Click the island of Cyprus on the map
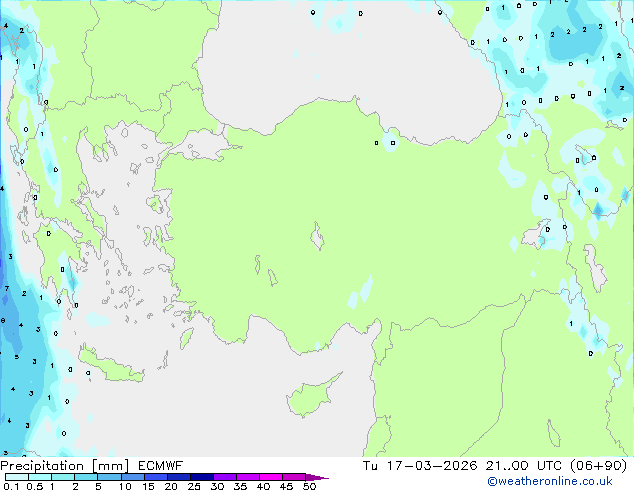Image resolution: width=634 pixels, height=490 pixels. 311,398
